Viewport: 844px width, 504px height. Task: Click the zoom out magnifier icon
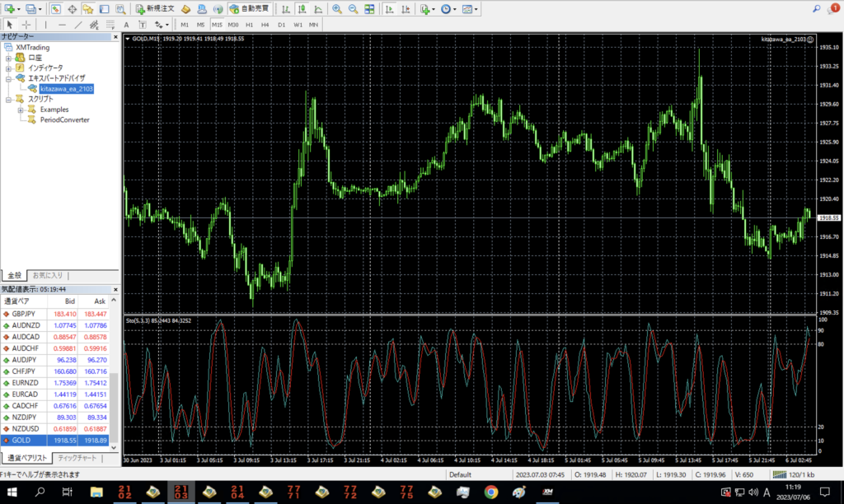[x=353, y=9]
